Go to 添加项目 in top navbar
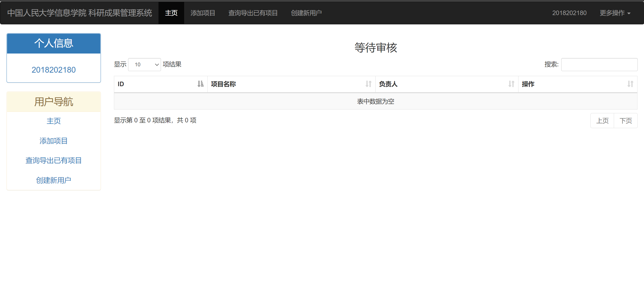 click(x=203, y=13)
